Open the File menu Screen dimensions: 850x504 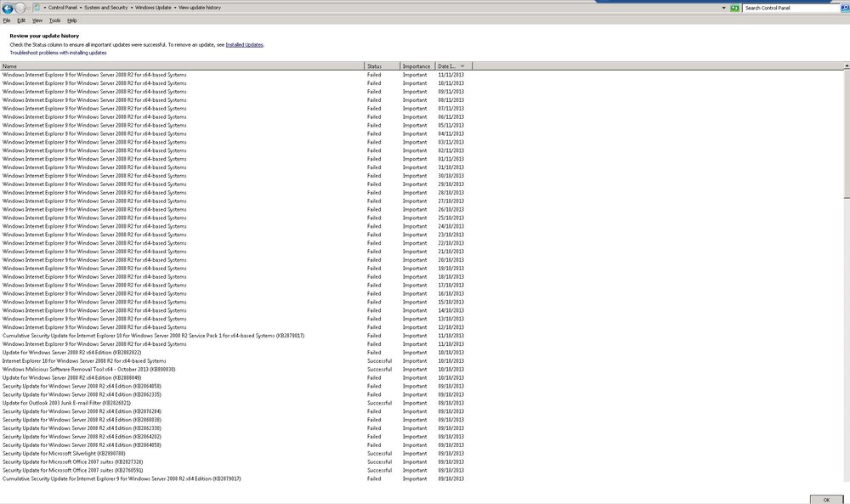coord(7,20)
